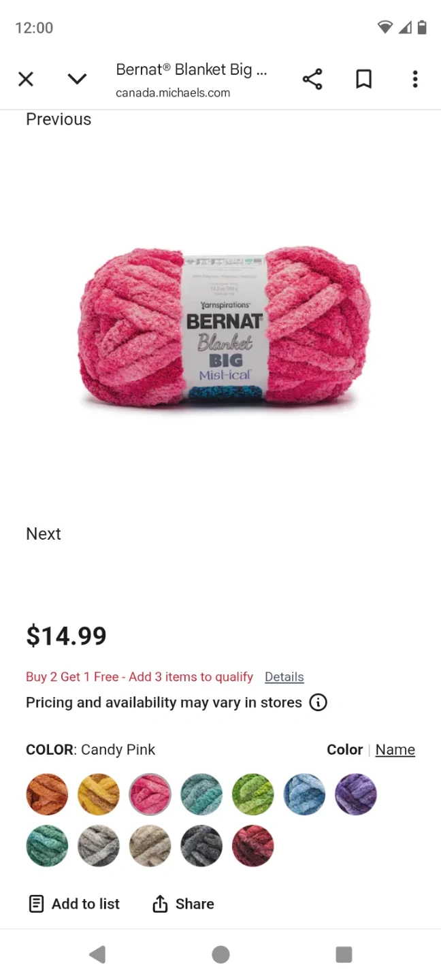Image resolution: width=441 pixels, height=980 pixels.
Task: Expand the custom tab chevron dropdown
Action: point(78,80)
